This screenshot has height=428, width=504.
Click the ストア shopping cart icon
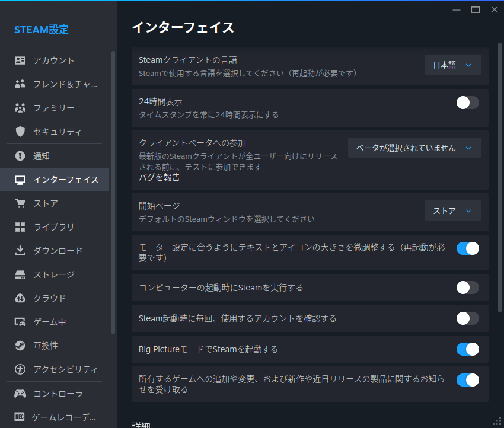pyautogui.click(x=20, y=203)
